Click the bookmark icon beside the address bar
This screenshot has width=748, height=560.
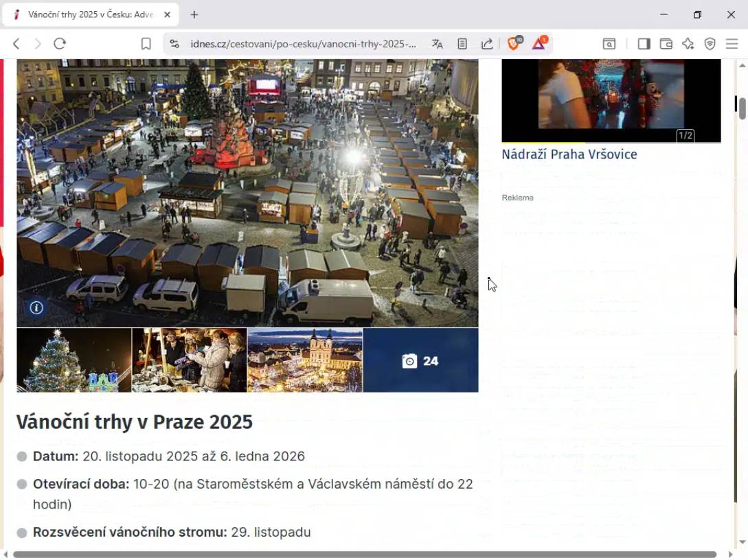click(x=146, y=44)
